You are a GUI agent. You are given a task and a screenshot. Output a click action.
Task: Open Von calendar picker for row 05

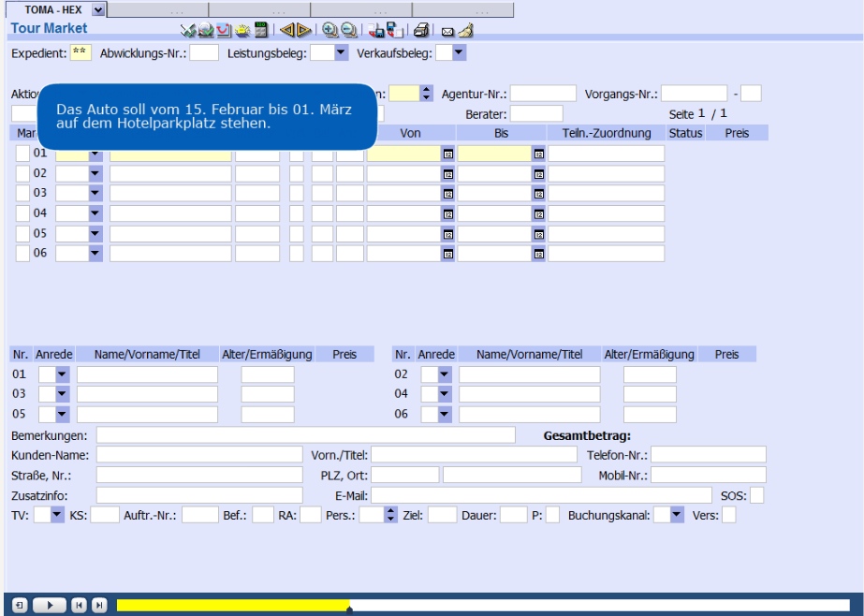(x=448, y=234)
